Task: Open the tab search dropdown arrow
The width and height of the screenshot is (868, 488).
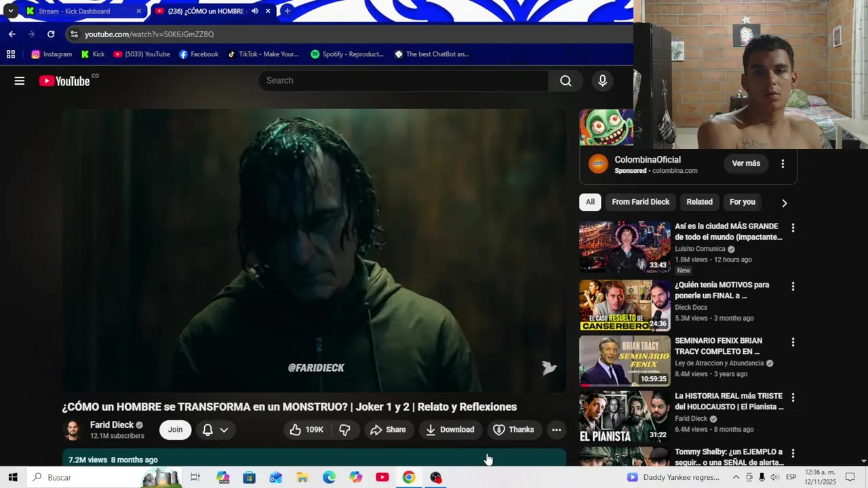Action: pyautogui.click(x=10, y=11)
